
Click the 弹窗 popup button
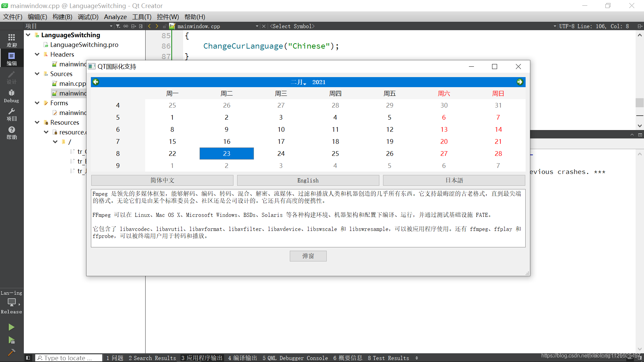click(x=308, y=256)
